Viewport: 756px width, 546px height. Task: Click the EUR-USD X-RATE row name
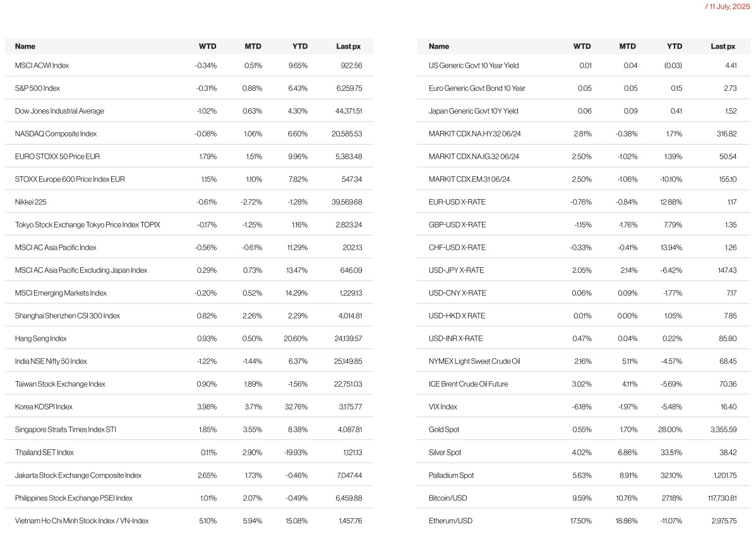click(x=457, y=202)
